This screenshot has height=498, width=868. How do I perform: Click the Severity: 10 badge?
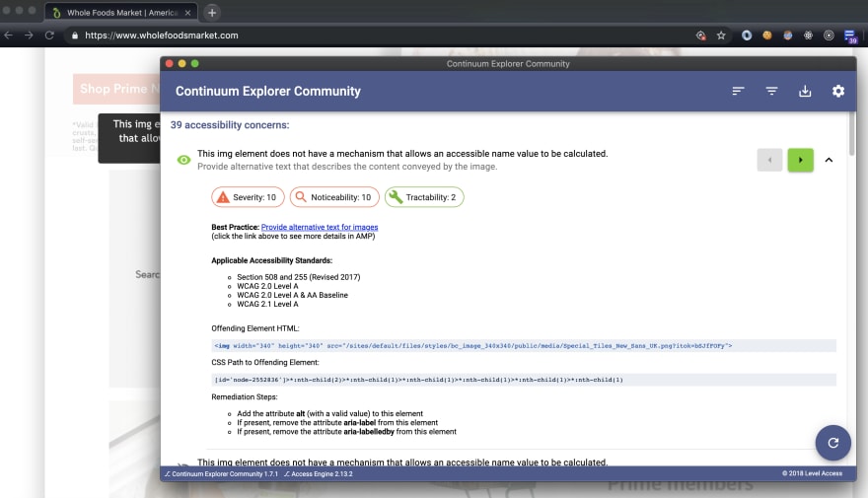(248, 197)
